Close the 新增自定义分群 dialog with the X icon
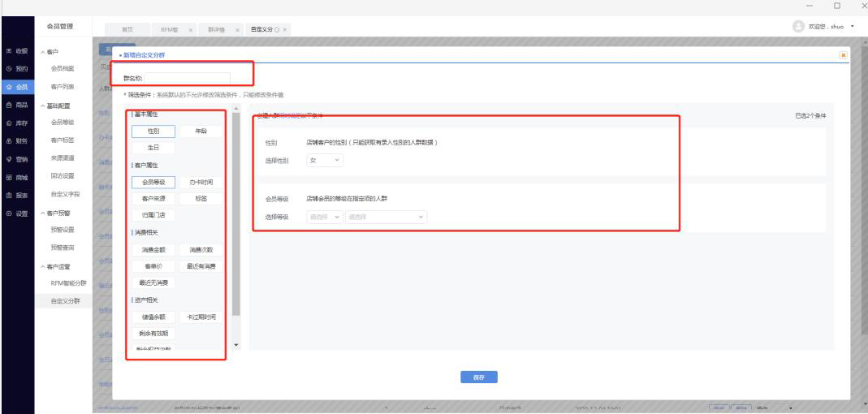This screenshot has width=868, height=414. coord(843,54)
